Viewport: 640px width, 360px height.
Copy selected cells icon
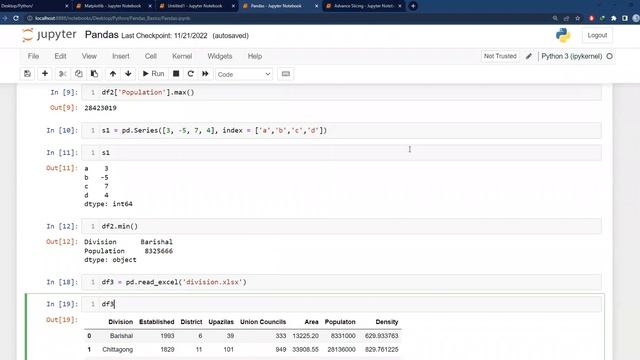78,74
